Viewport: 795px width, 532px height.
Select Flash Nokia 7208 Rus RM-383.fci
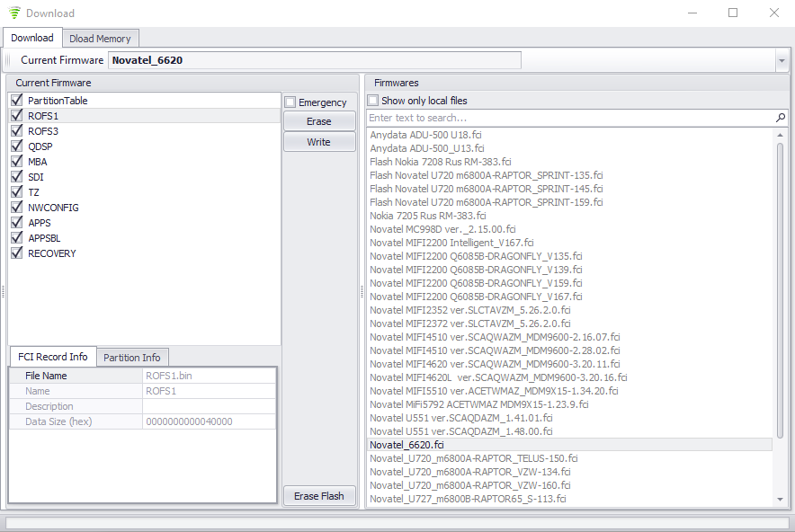[440, 162]
